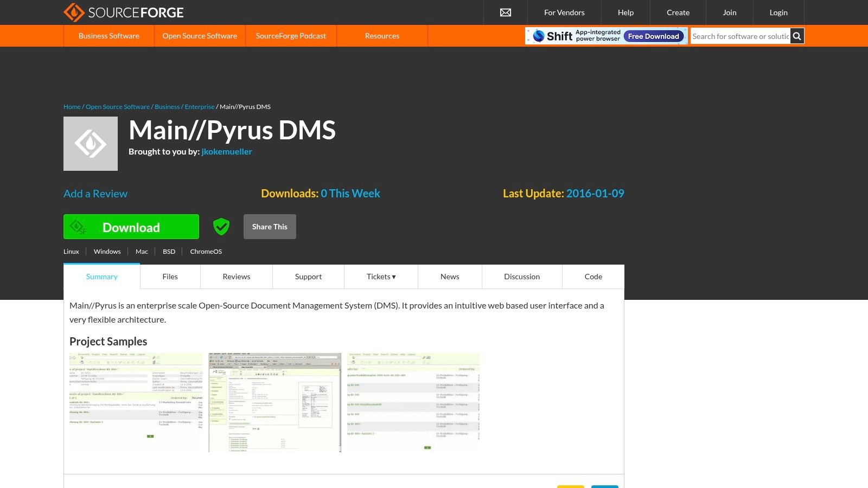The image size is (868, 488).
Task: Open the first project sample screenshot
Action: tap(136, 402)
